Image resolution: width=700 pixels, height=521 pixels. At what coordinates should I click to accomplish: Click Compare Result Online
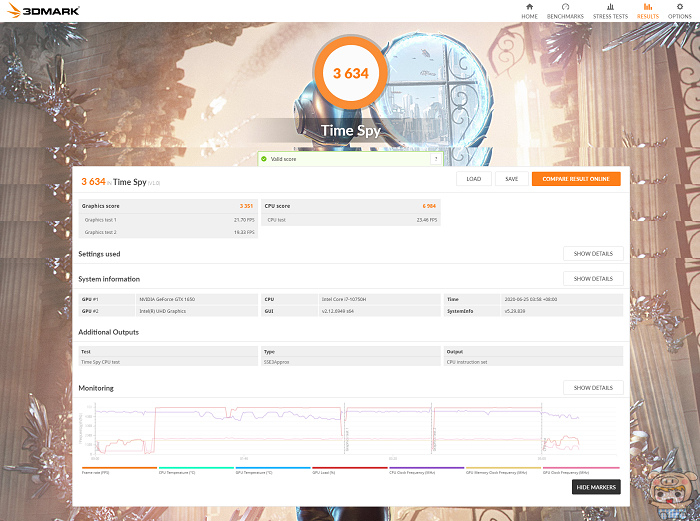tap(575, 179)
